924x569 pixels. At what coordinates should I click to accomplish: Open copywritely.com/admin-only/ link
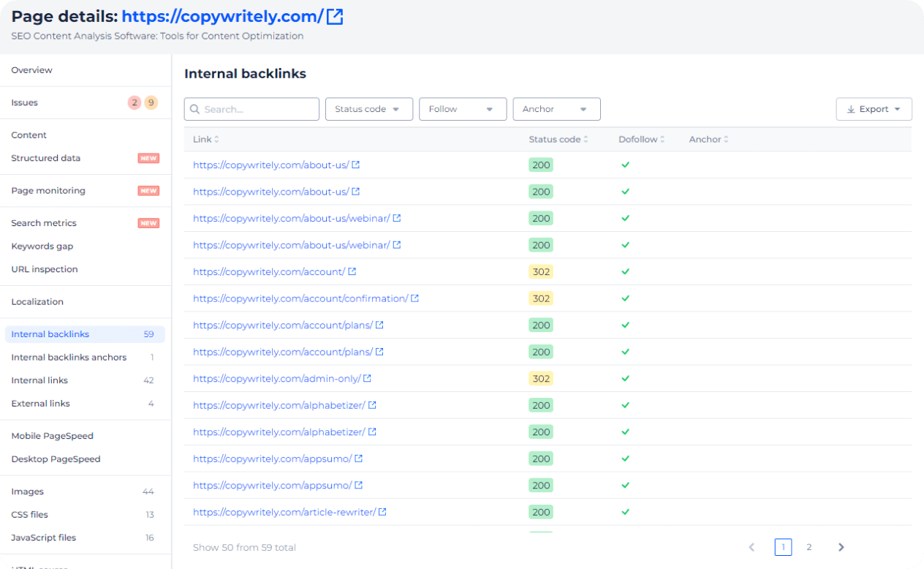click(x=277, y=378)
